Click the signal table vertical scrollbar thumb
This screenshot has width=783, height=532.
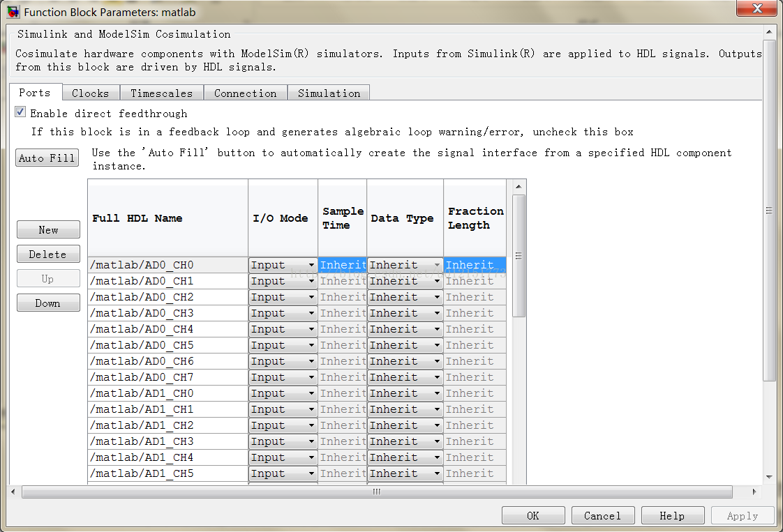(519, 255)
